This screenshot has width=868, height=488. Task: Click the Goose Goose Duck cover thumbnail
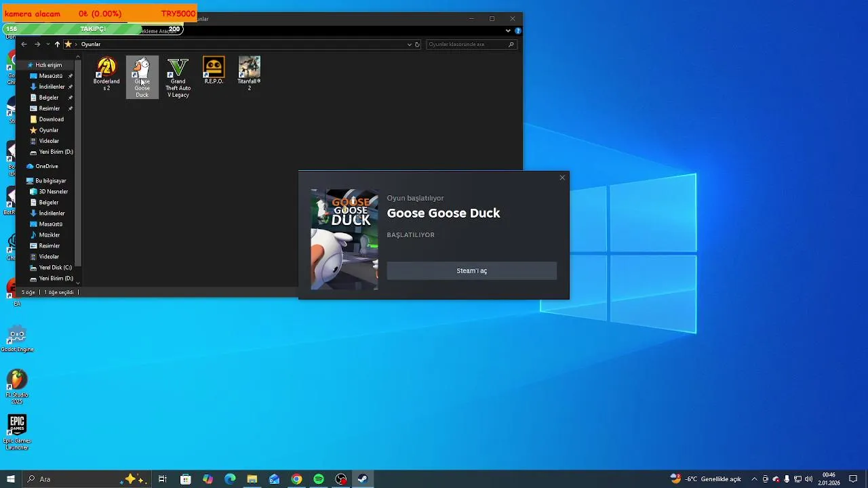344,239
